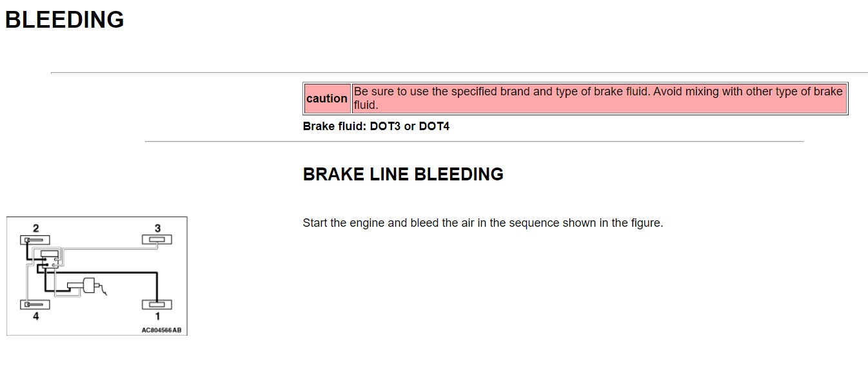Screen dimensions: 868x373
Task: Click number 1 label in bleeding diagram
Action: tap(157, 316)
